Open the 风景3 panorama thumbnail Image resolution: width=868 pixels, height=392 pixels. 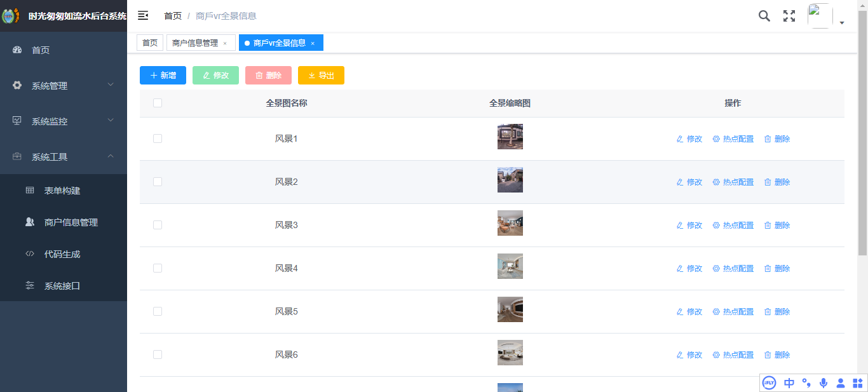pos(510,223)
